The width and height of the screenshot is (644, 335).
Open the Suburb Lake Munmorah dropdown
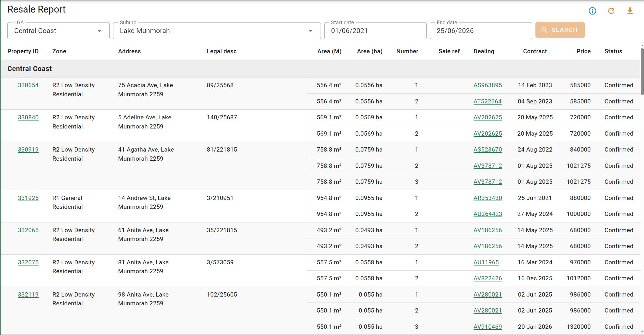(x=217, y=31)
